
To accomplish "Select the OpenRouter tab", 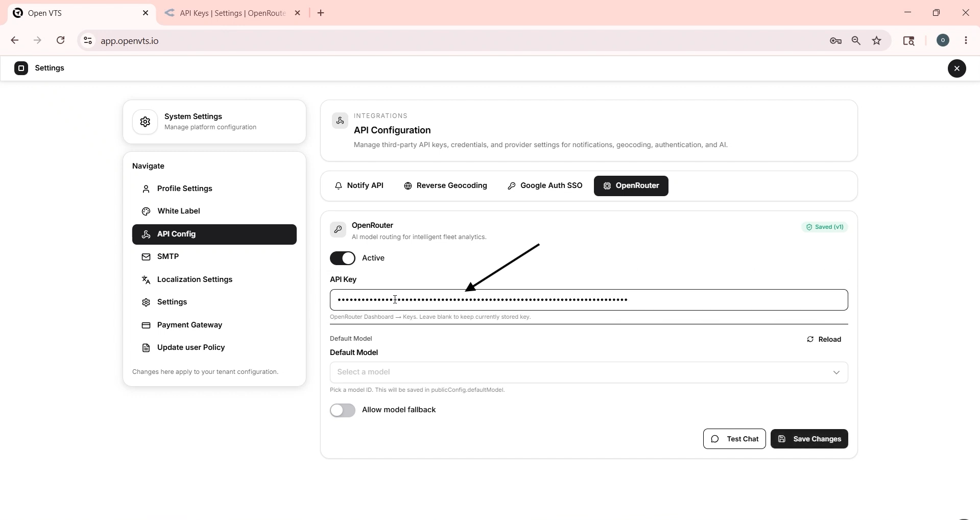I will pyautogui.click(x=631, y=185).
